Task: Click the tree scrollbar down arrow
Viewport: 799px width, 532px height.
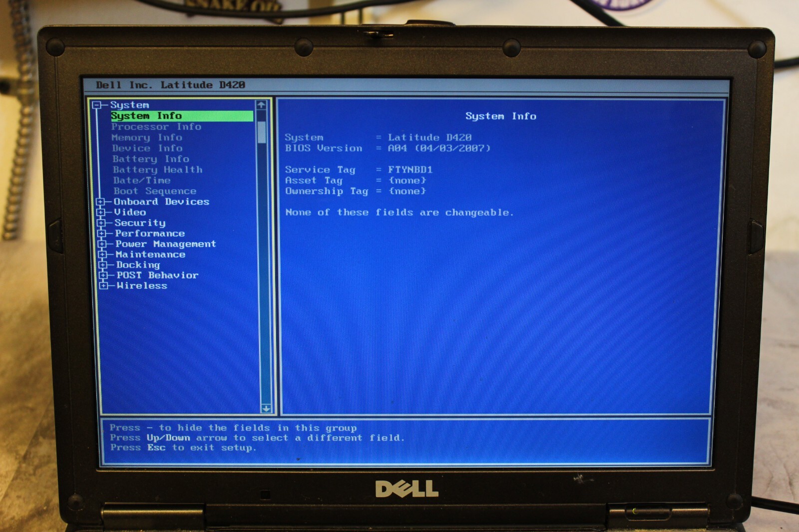Action: (x=266, y=409)
